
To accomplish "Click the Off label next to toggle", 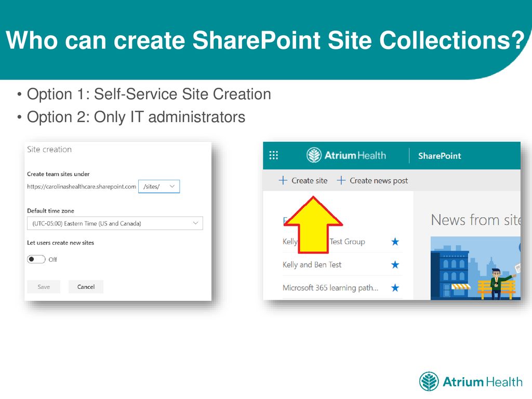I will [x=52, y=260].
